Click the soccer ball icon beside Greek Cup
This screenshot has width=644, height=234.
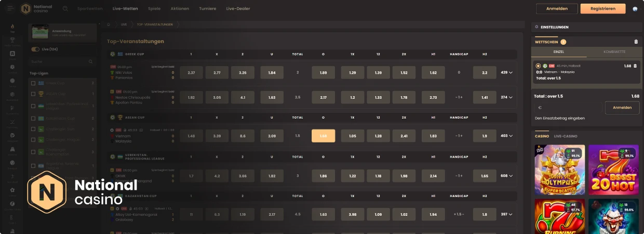point(113,54)
